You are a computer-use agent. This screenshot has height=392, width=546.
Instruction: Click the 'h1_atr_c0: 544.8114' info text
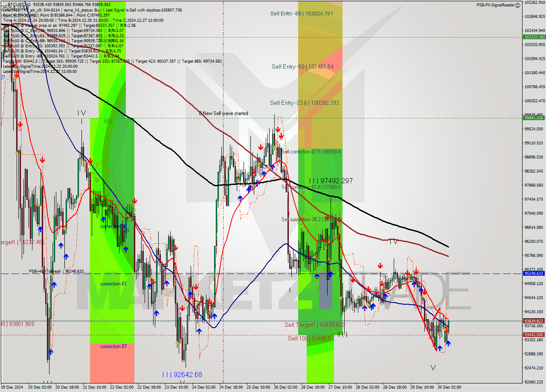click(x=42, y=10)
